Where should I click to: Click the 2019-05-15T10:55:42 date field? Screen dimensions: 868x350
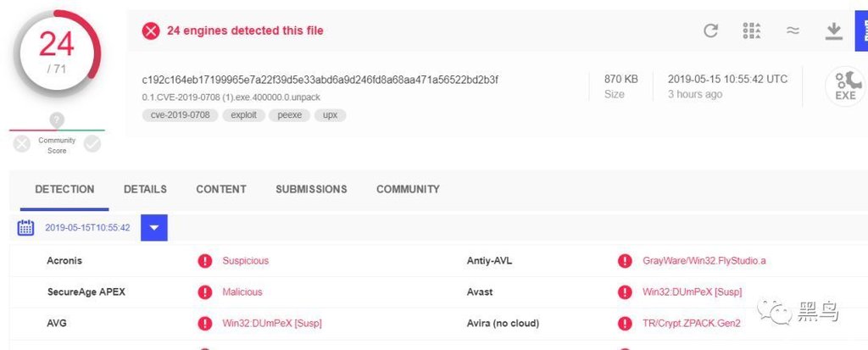coord(87,228)
